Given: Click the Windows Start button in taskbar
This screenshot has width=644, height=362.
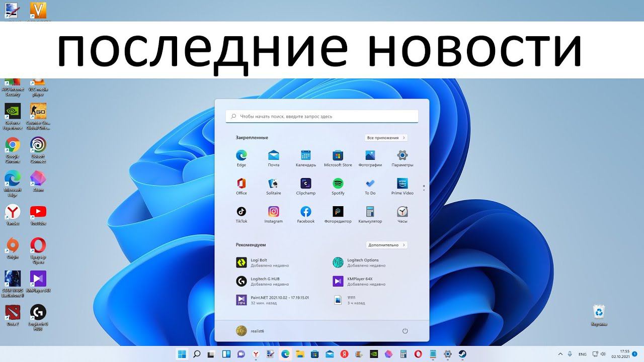Looking at the screenshot, I should 182,354.
